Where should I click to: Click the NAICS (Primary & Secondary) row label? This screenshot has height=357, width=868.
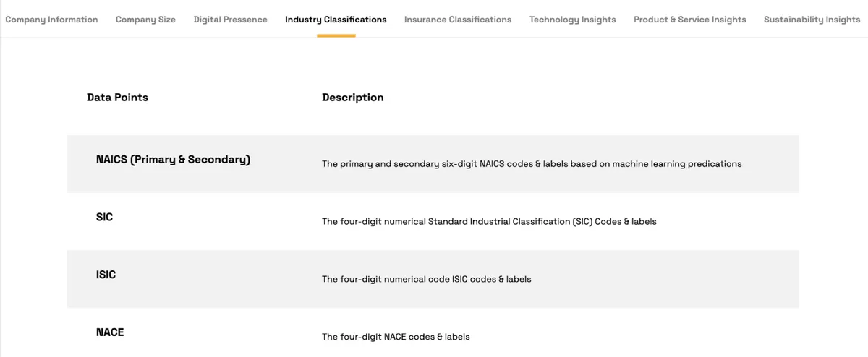(x=173, y=160)
